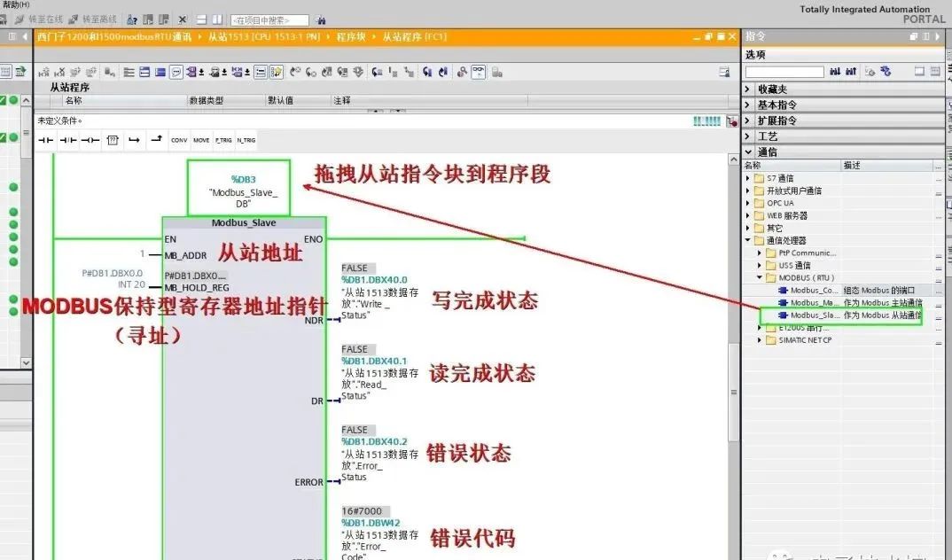The height and width of the screenshot is (560, 952).
Task: Click the instruction search box under 选项
Action: 784,72
